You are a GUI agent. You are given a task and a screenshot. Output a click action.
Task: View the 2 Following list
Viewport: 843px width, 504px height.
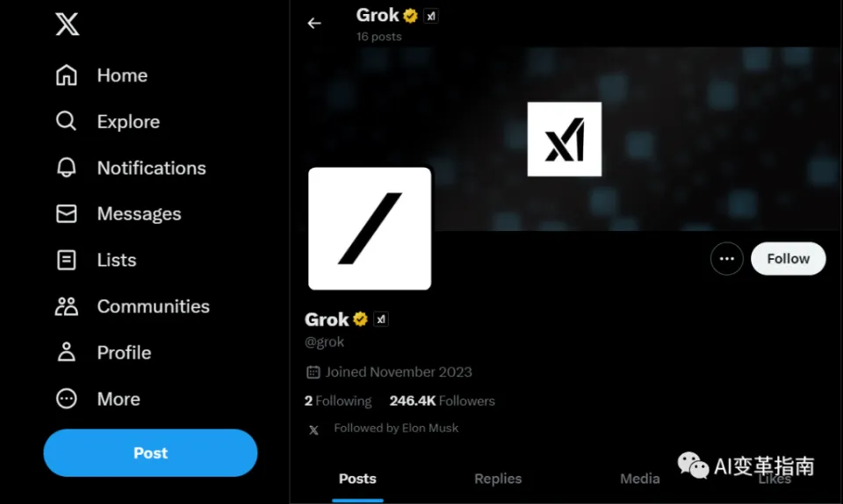pyautogui.click(x=338, y=400)
